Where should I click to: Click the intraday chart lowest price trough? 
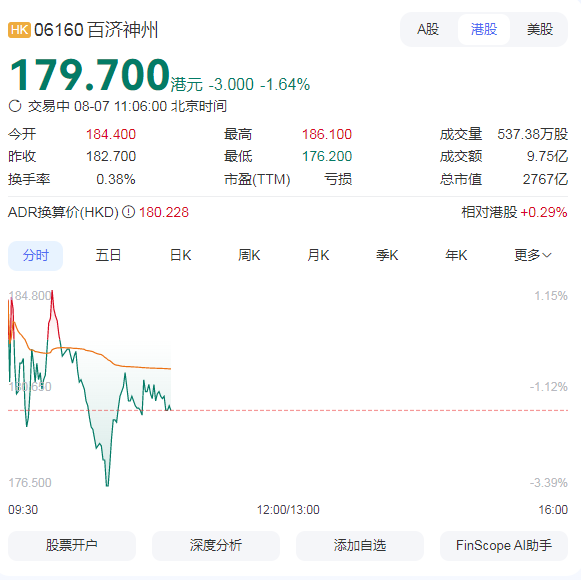pos(107,485)
